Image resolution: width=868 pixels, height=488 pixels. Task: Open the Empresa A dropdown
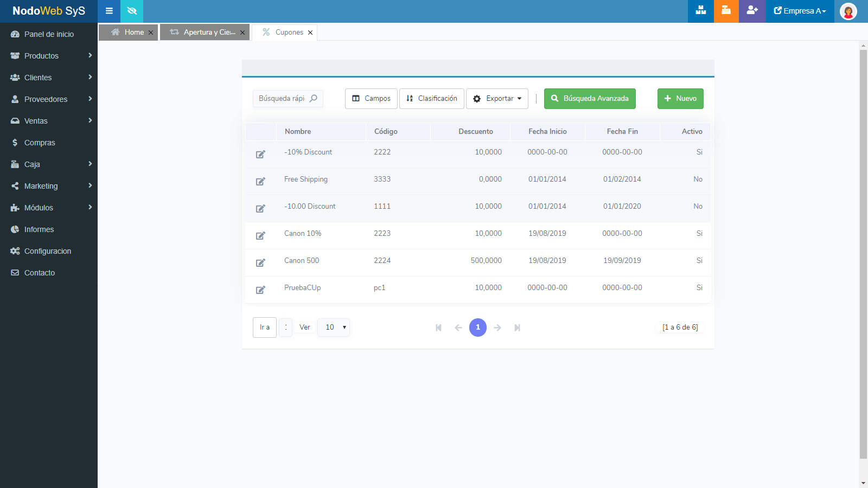[800, 11]
